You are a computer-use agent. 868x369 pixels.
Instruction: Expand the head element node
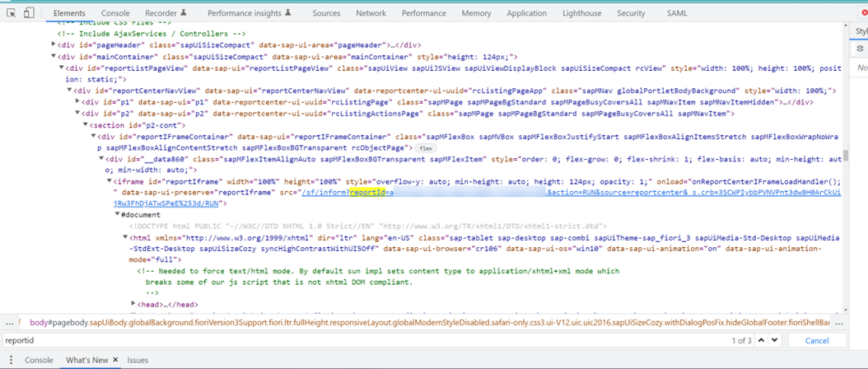pyautogui.click(x=133, y=304)
